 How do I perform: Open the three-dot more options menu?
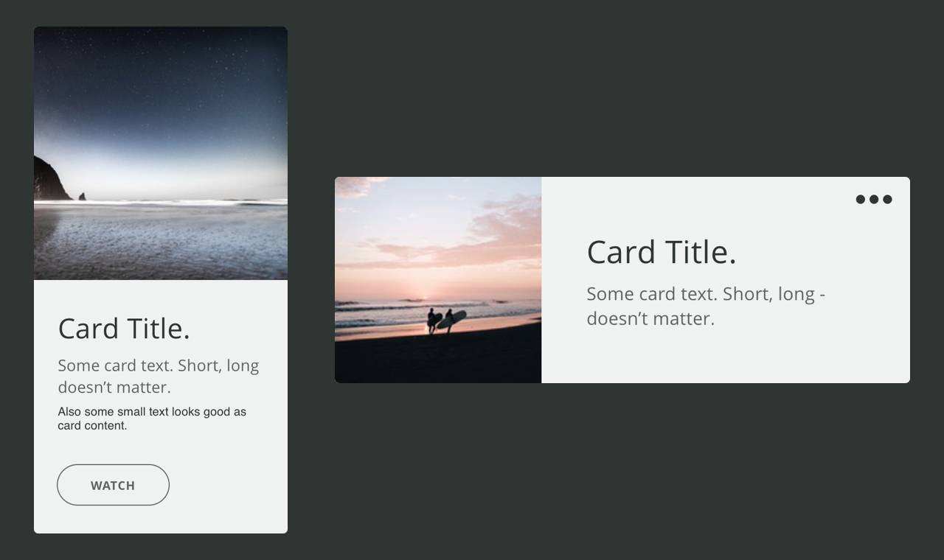pos(874,199)
